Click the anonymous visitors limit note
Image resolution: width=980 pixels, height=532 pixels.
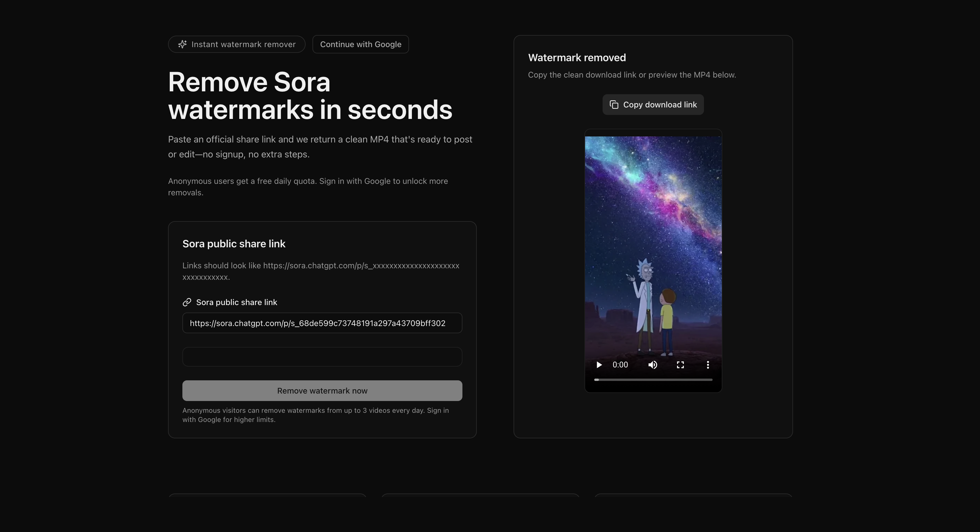(x=315, y=415)
